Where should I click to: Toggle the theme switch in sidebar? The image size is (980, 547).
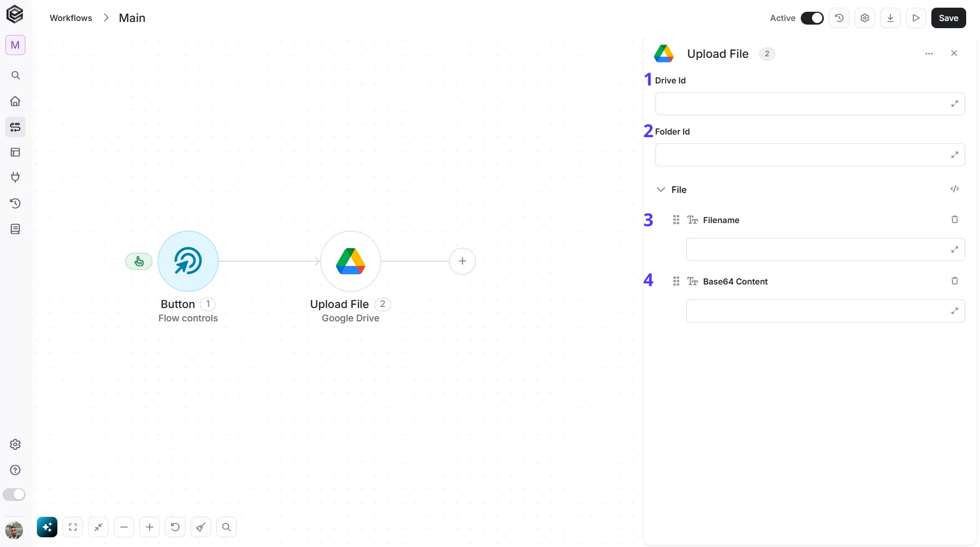14,494
